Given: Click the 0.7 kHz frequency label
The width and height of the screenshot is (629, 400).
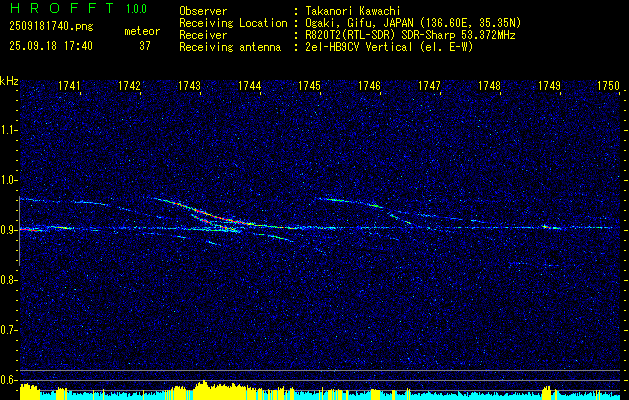Looking at the screenshot, I should point(8,330).
